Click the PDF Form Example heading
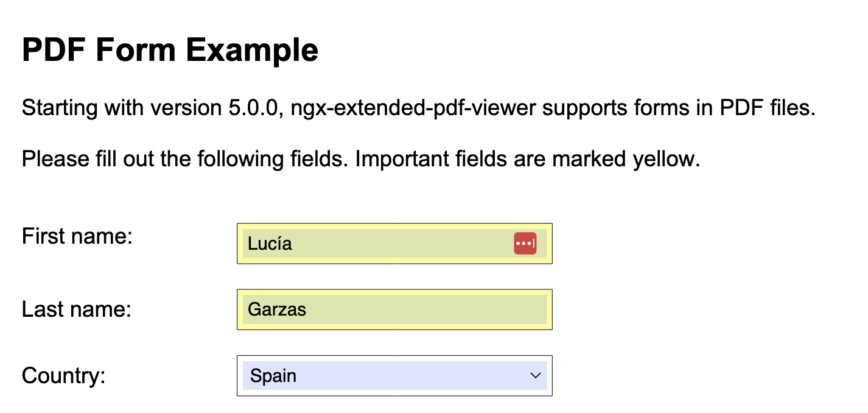 (170, 49)
